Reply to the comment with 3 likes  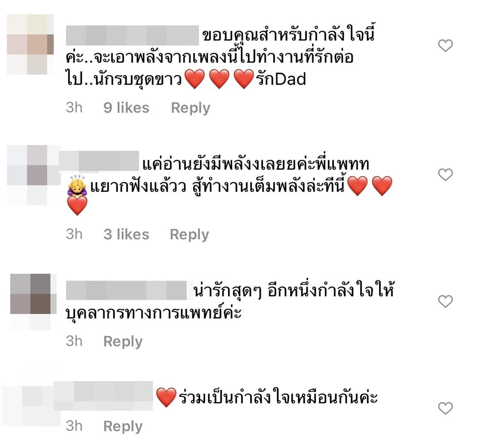(189, 234)
